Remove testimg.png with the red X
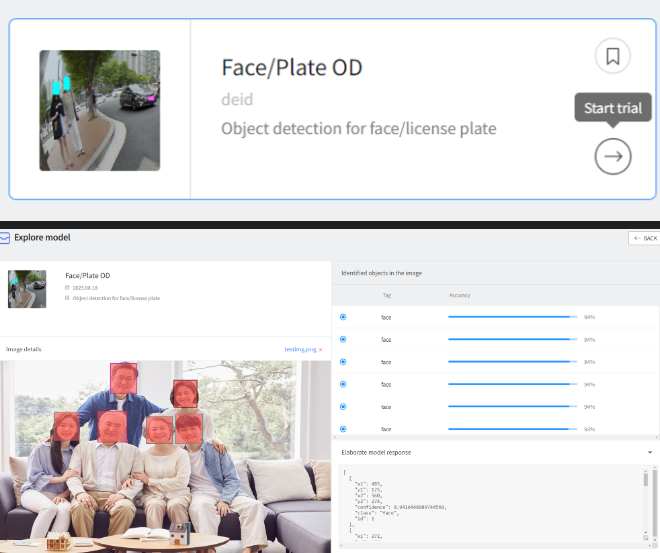The height and width of the screenshot is (553, 660). coord(320,350)
